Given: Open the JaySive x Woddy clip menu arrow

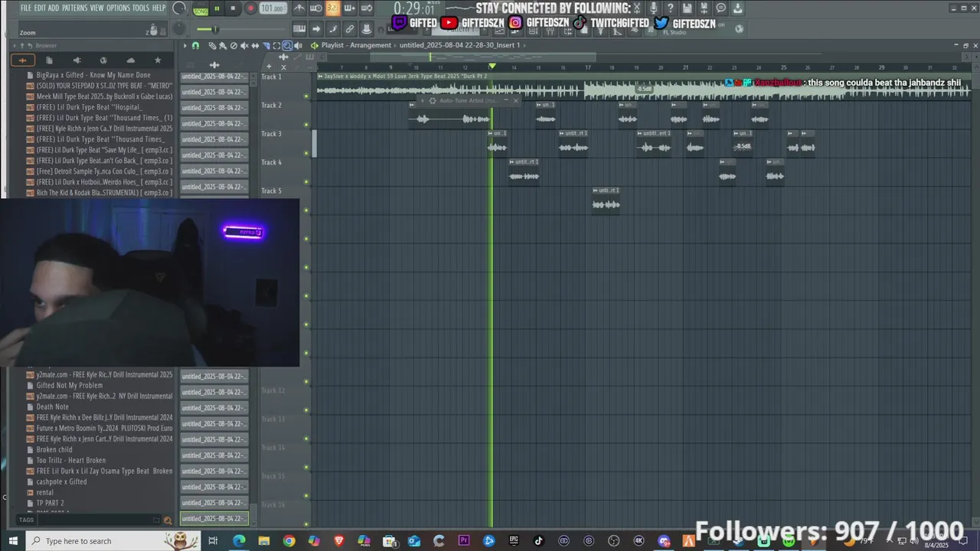Looking at the screenshot, I should pyautogui.click(x=320, y=76).
